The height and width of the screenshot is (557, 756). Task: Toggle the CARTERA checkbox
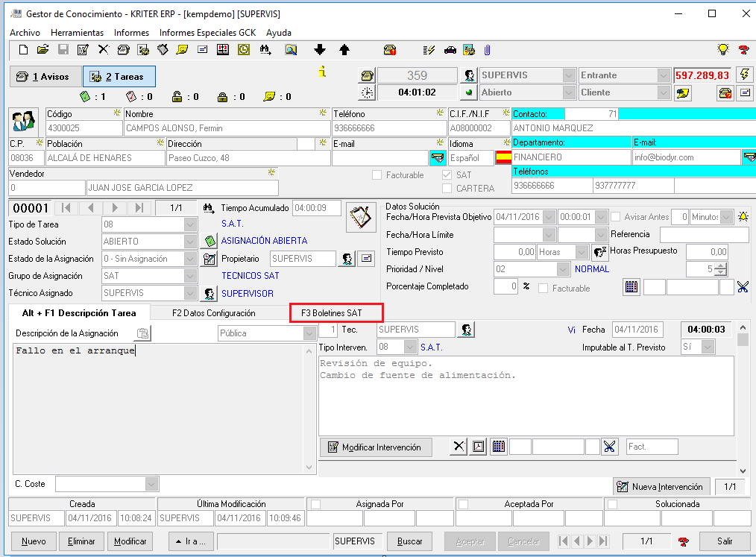(447, 188)
